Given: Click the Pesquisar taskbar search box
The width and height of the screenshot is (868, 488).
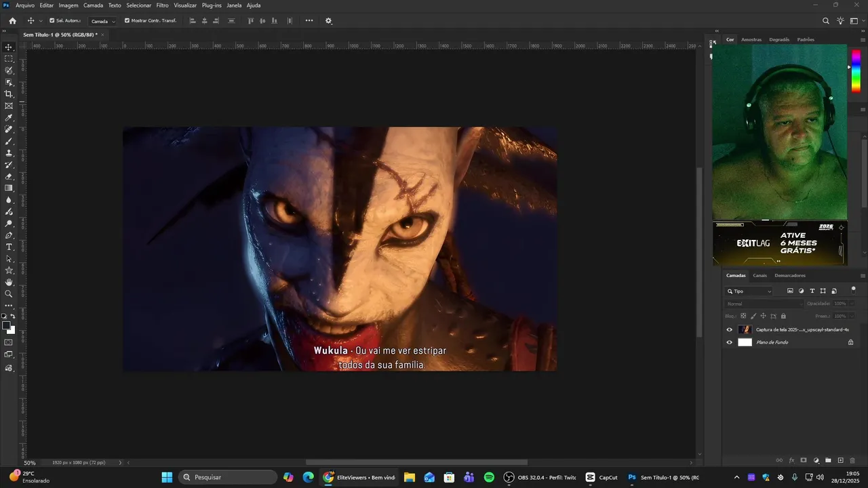Looking at the screenshot, I should [x=229, y=477].
